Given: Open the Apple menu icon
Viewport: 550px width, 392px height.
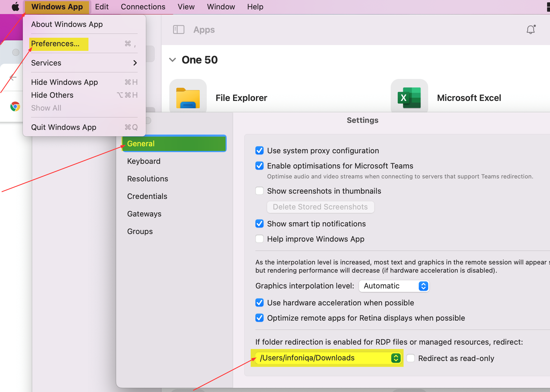Looking at the screenshot, I should coord(15,6).
